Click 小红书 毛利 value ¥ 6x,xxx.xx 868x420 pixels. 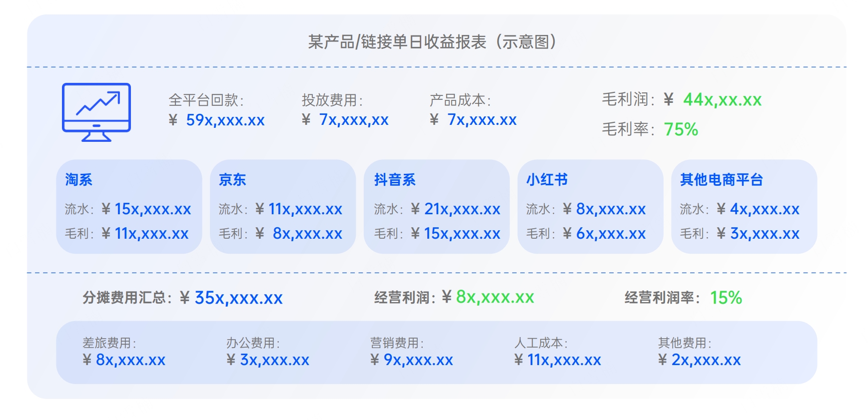pos(604,233)
